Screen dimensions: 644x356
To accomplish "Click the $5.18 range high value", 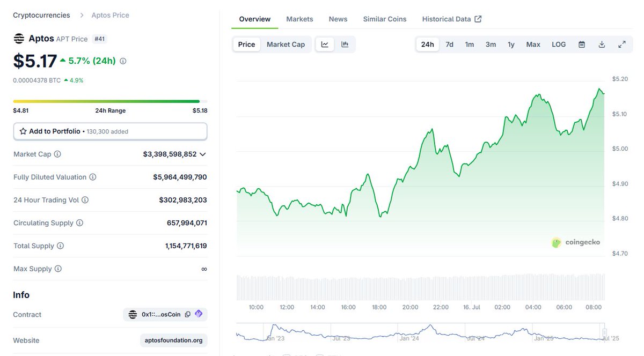I will pyautogui.click(x=200, y=110).
